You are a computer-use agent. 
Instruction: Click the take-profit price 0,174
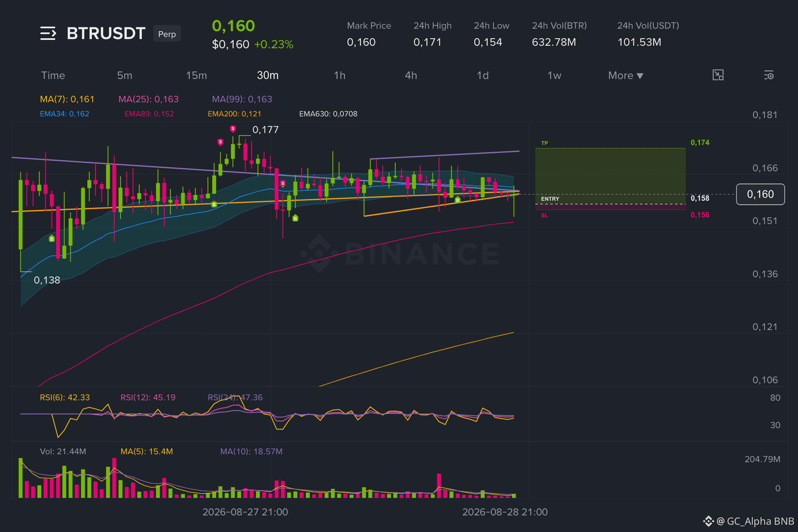(700, 143)
